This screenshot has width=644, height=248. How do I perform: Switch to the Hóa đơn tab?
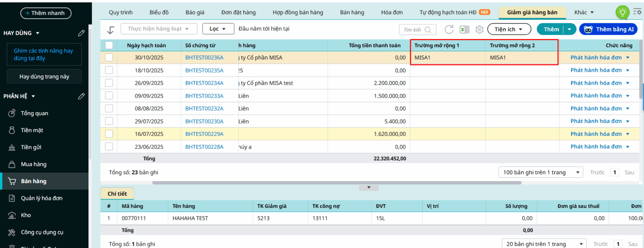(392, 13)
